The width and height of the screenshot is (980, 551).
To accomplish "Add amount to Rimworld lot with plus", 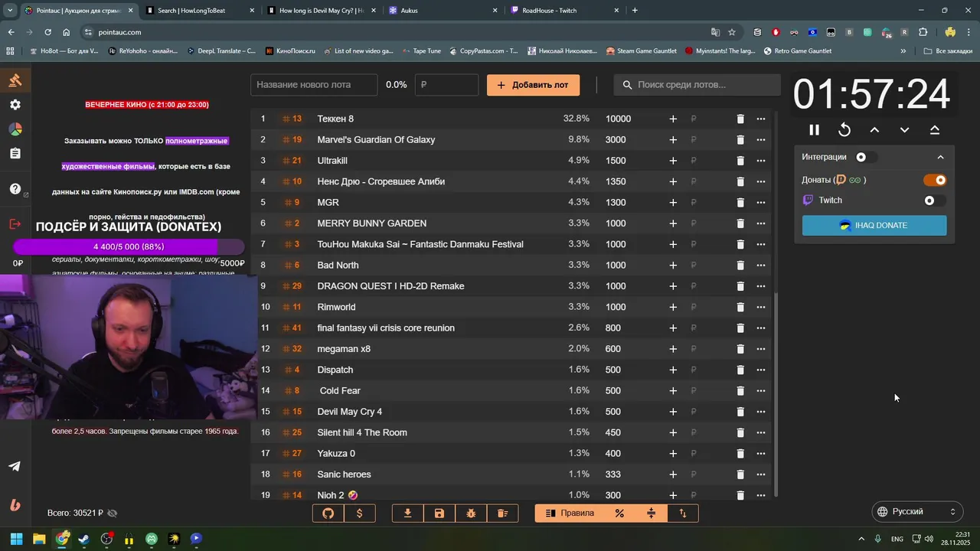I will point(673,307).
